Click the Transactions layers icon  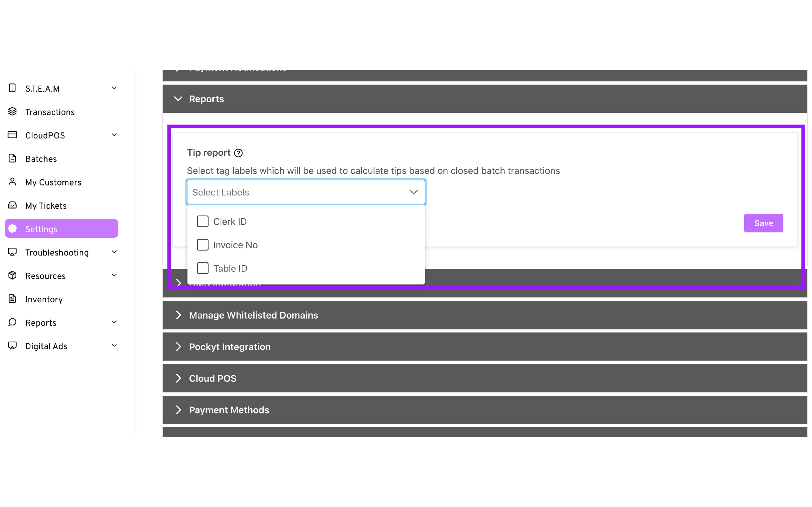[12, 112]
